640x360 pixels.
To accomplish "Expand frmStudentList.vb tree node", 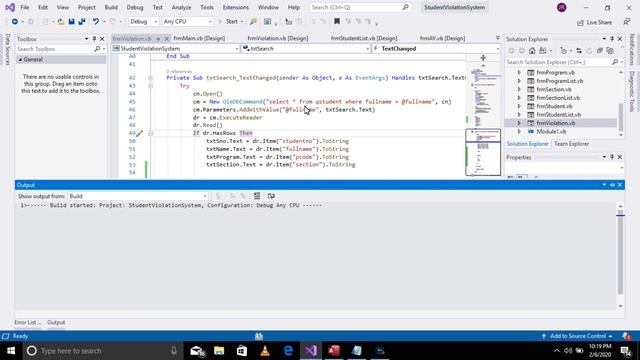I will point(519,115).
